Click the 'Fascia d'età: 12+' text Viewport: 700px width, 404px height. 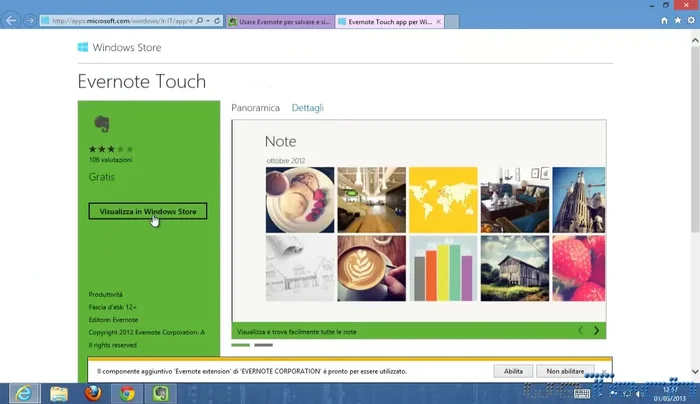coord(112,307)
